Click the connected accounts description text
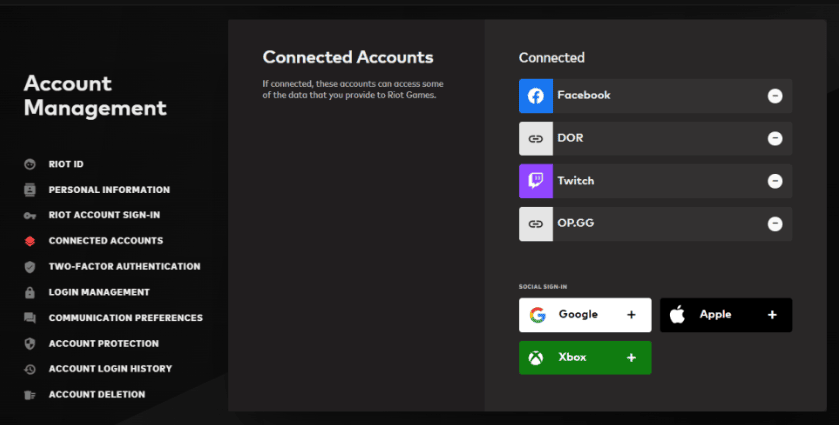 [x=353, y=90]
